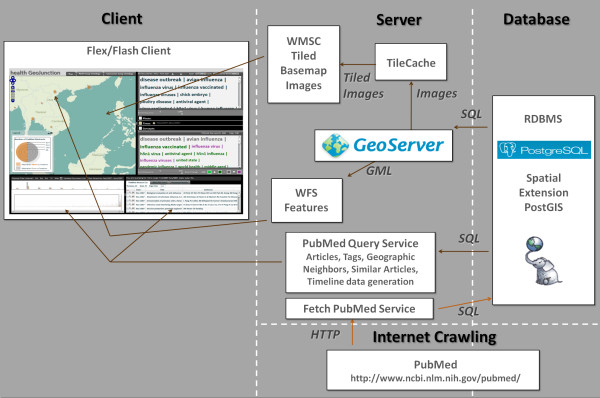Toggle the middle checkbox in the layer list
600x398 pixels.
[x=140, y=123]
